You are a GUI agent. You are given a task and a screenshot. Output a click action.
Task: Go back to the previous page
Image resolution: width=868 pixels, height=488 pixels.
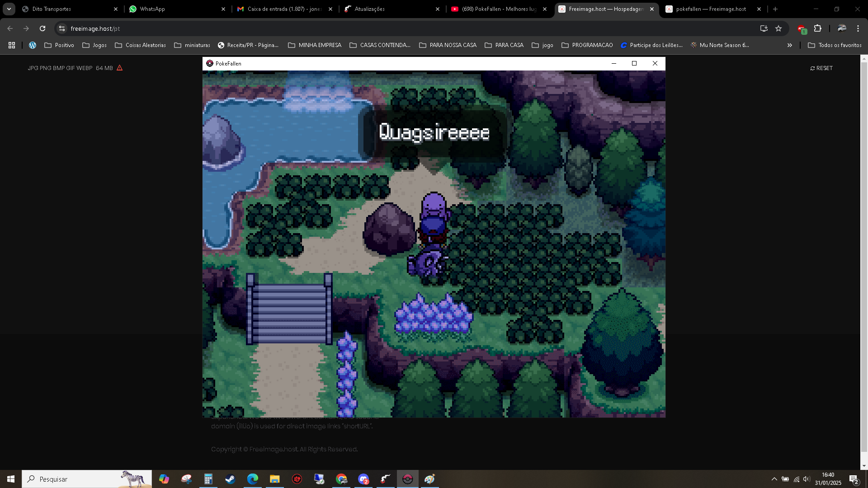click(10, 28)
